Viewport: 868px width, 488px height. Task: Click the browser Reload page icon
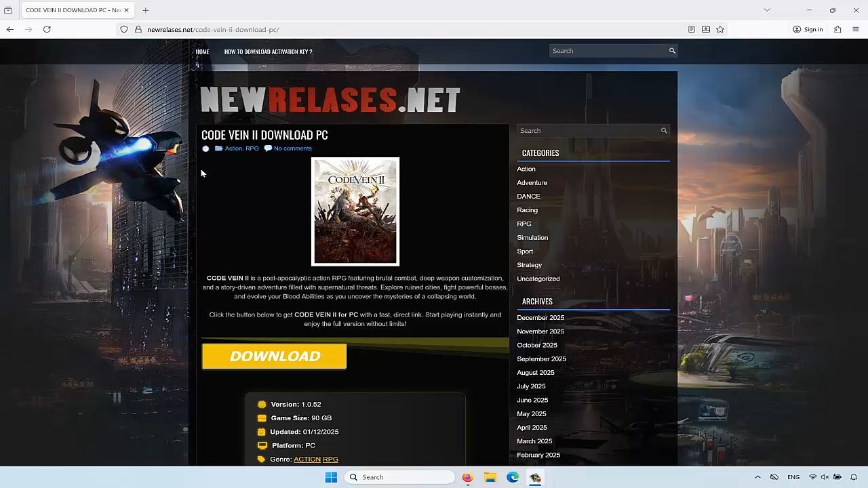(47, 29)
